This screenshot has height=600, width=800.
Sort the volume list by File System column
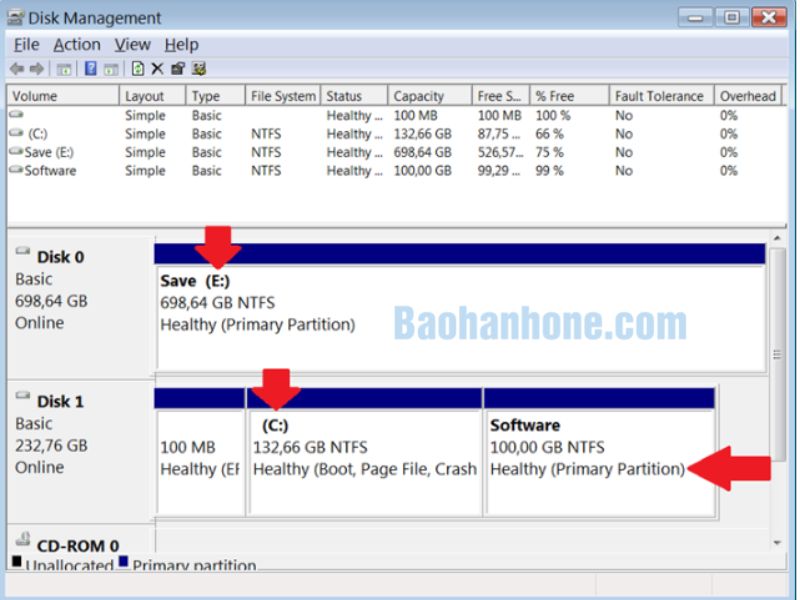283,96
